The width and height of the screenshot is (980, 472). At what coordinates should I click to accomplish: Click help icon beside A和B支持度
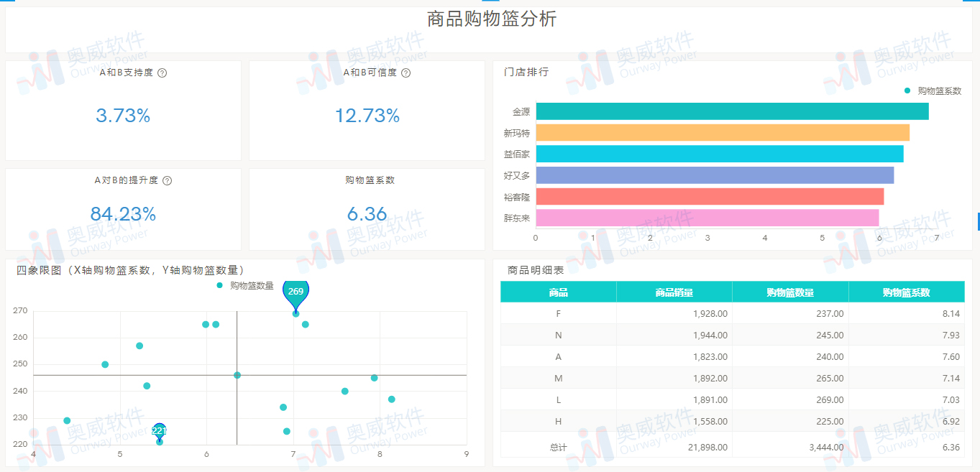click(x=162, y=73)
